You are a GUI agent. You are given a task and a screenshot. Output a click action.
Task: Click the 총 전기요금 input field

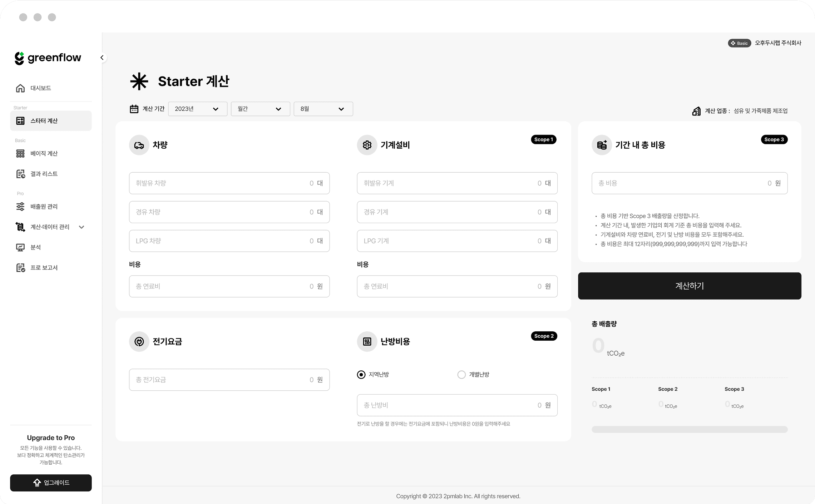(229, 380)
